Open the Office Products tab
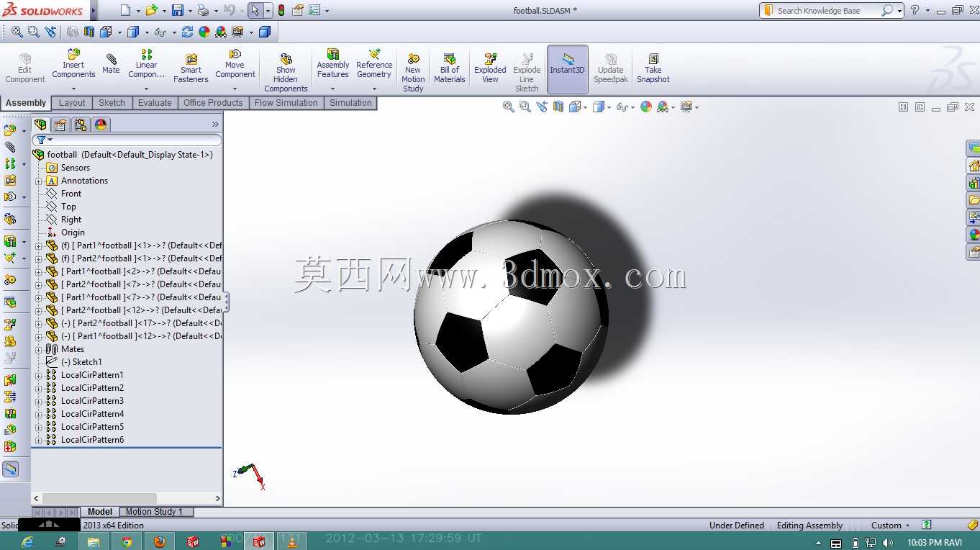Viewport: 980px width, 550px height. click(x=213, y=103)
